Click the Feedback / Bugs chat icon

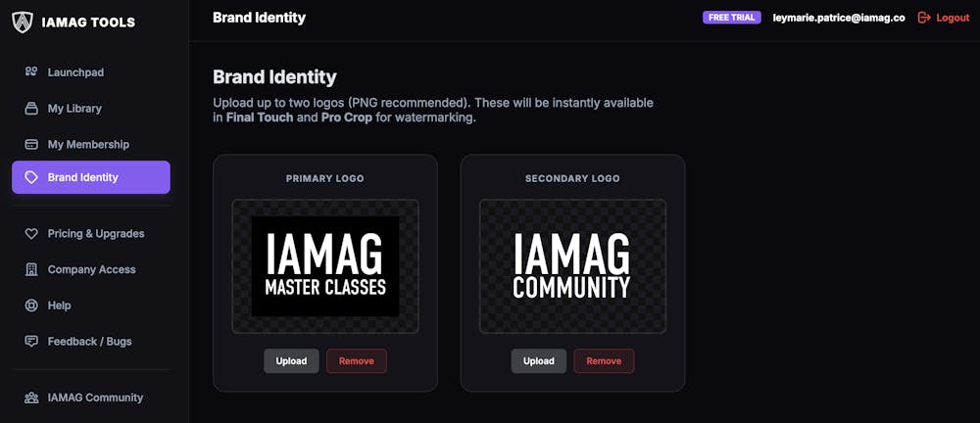coord(31,342)
